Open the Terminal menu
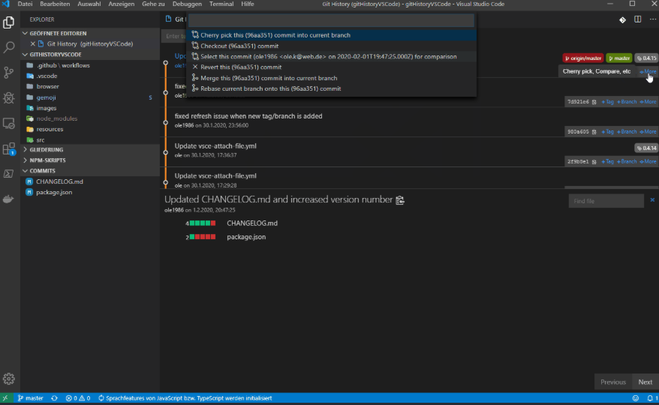 point(221,4)
